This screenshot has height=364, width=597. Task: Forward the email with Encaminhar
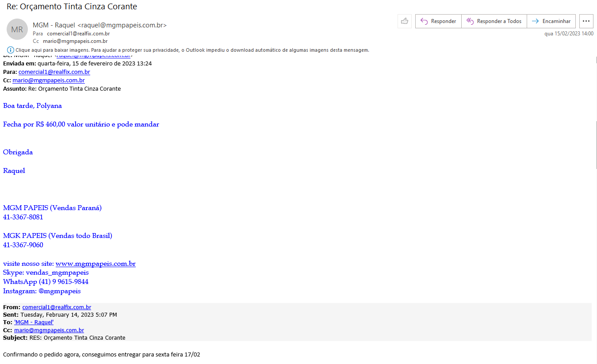551,21
